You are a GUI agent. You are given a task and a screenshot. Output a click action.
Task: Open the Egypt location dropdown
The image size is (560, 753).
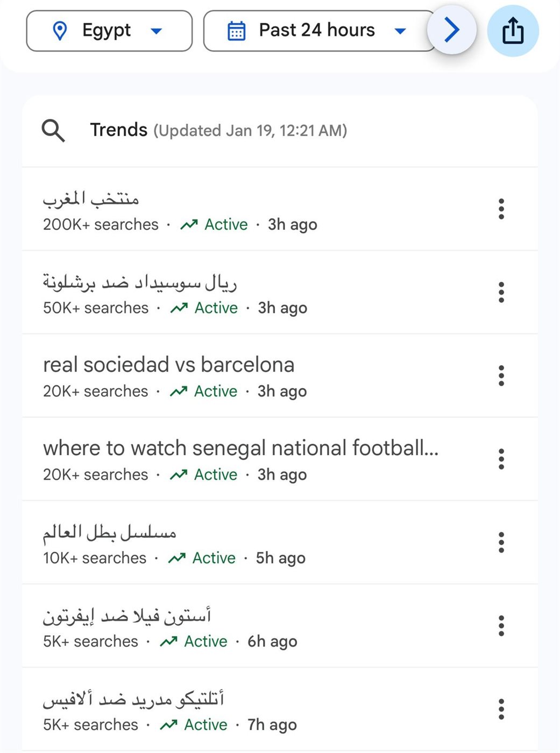point(109,31)
